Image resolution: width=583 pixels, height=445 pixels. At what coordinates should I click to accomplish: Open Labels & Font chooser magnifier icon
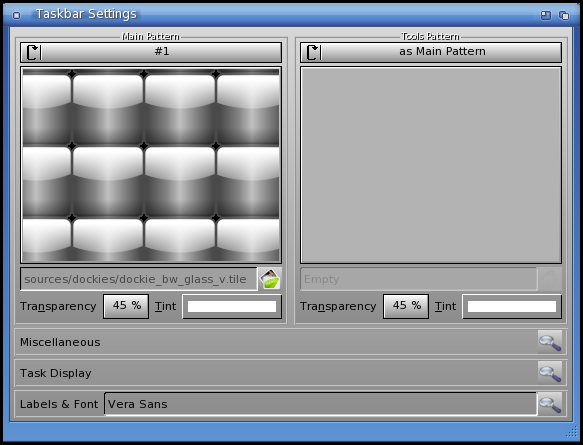tap(550, 404)
